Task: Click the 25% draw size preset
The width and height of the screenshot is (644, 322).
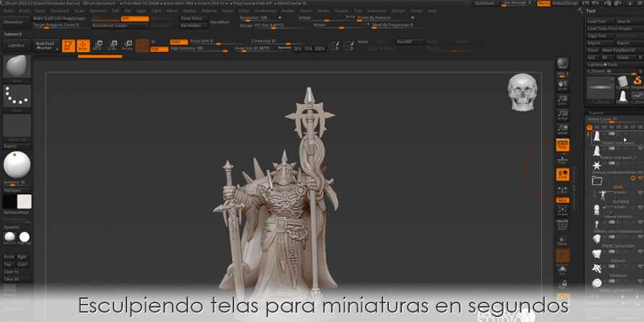Action: (297, 49)
